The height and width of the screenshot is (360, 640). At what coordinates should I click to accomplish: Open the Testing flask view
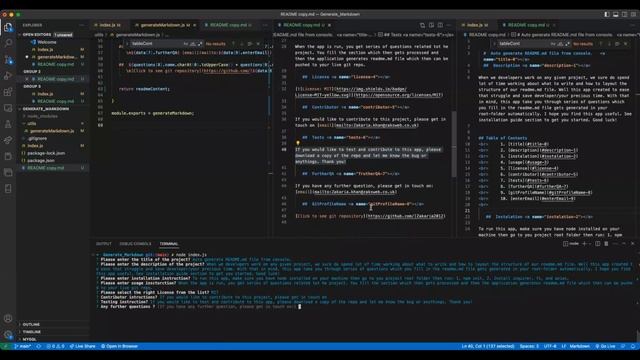[x=8, y=124]
